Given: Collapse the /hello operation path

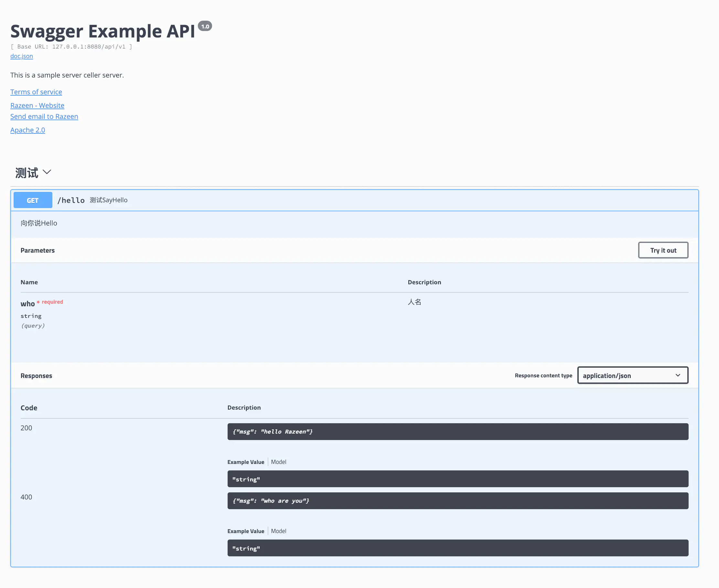Looking at the screenshot, I should [71, 200].
